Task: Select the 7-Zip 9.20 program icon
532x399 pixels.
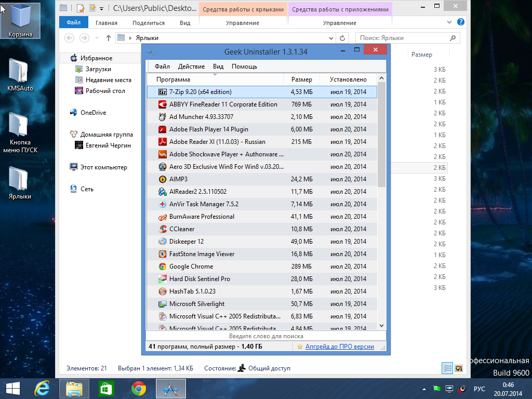Action: tap(163, 92)
